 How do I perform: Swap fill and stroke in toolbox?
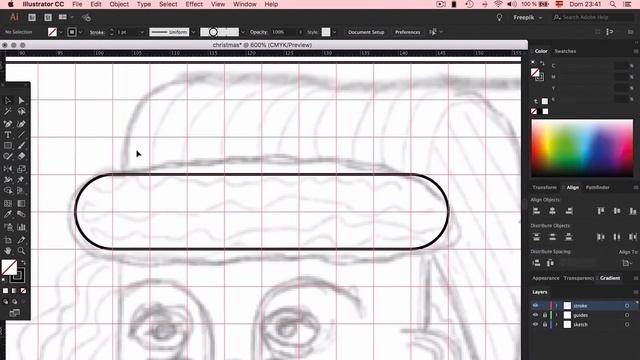(23, 262)
